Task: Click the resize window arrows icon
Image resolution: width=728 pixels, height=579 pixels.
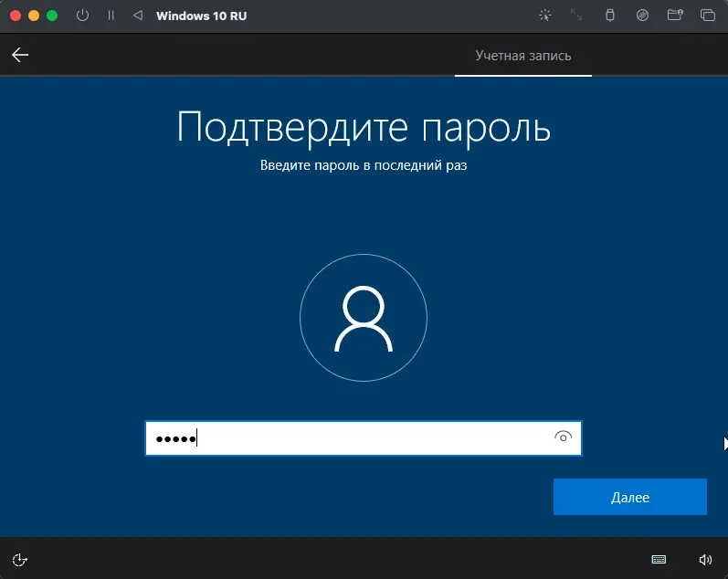Action: pos(576,16)
